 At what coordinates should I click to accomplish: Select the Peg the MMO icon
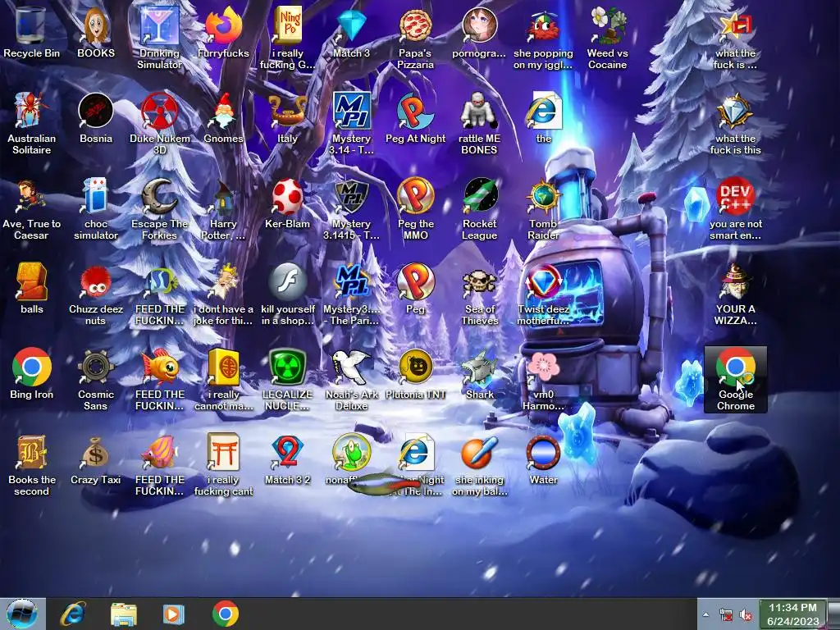point(415,209)
